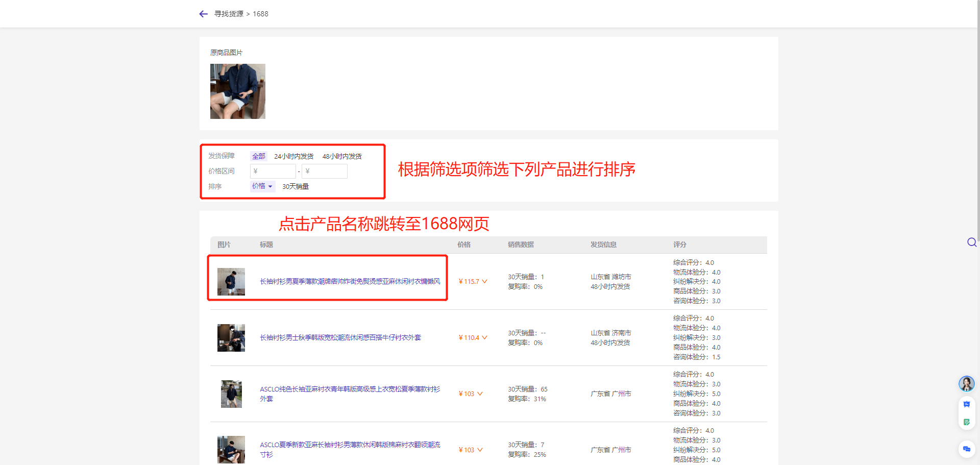Open the 长袖衬衫男夏季薄款 product link
Screen dimensions: 980x465
(x=350, y=281)
